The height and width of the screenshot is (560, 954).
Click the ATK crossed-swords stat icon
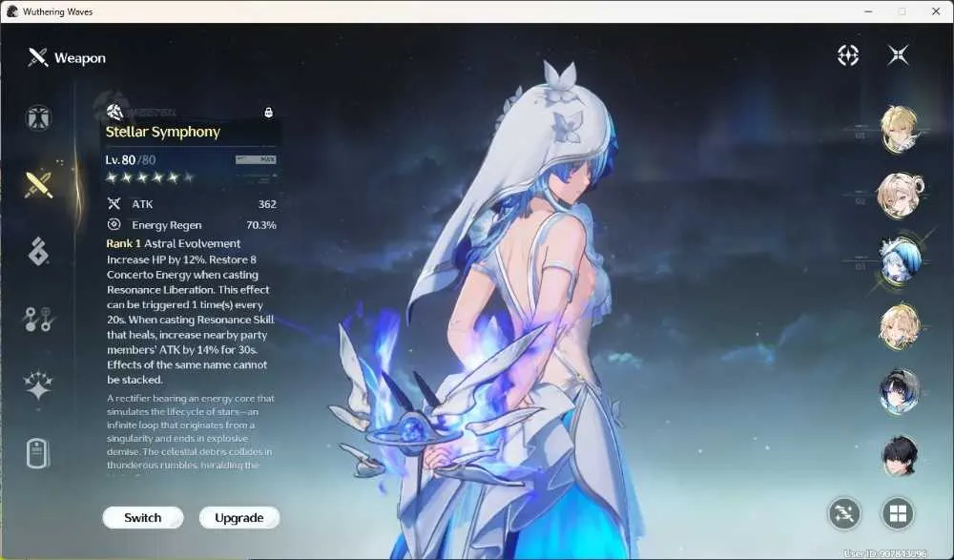coord(114,204)
